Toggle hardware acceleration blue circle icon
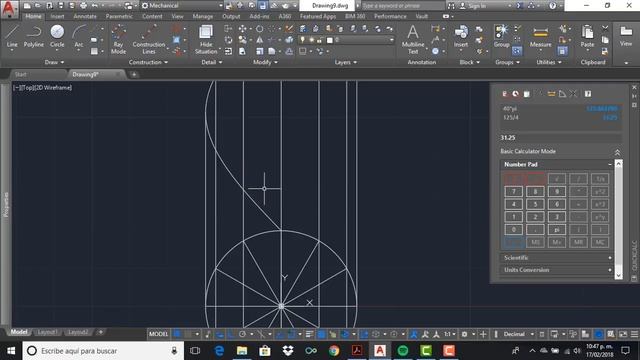Viewport: 640px width, 360px height. pos(599,334)
